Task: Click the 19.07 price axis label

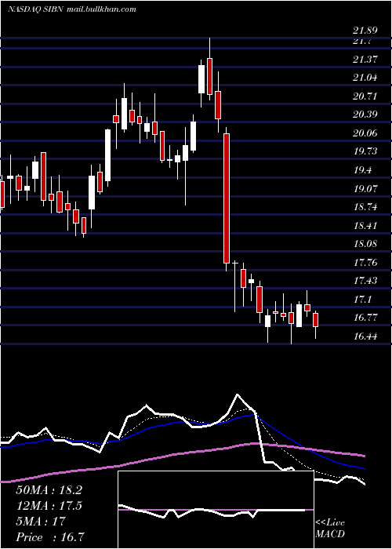Action: [x=365, y=188]
